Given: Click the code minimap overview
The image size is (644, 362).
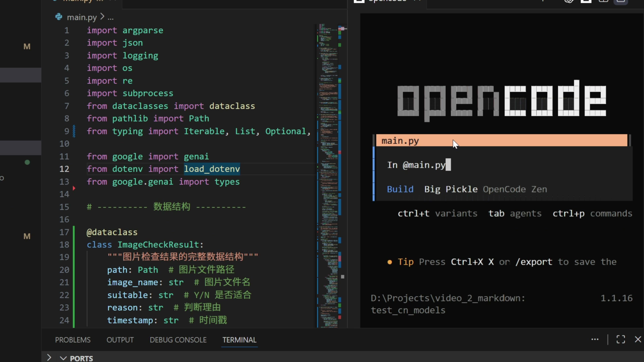Looking at the screenshot, I should pos(328,175).
